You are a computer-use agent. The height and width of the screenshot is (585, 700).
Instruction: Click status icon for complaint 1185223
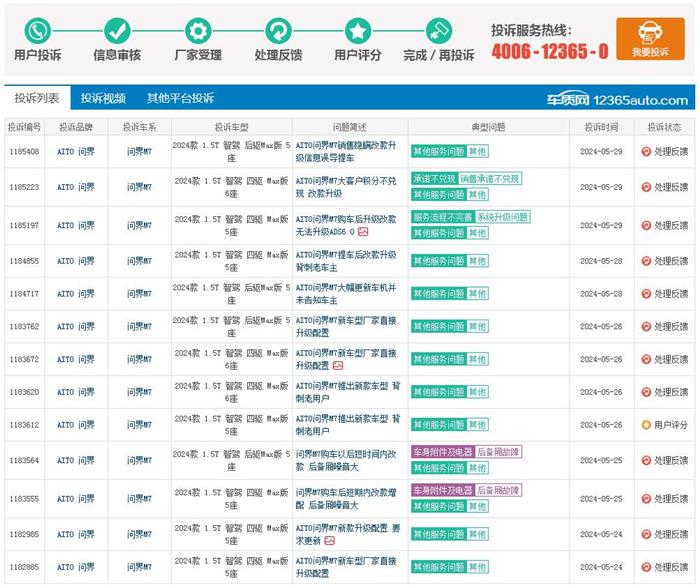646,187
